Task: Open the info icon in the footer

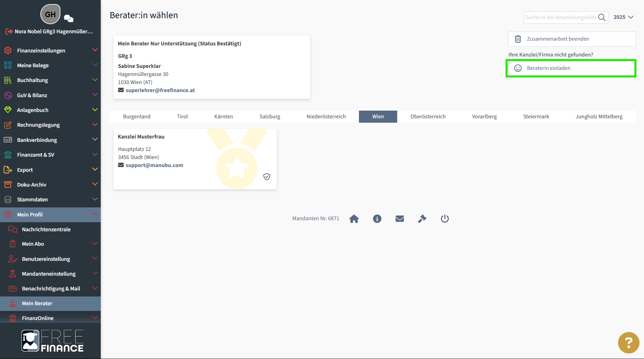Action: click(377, 219)
